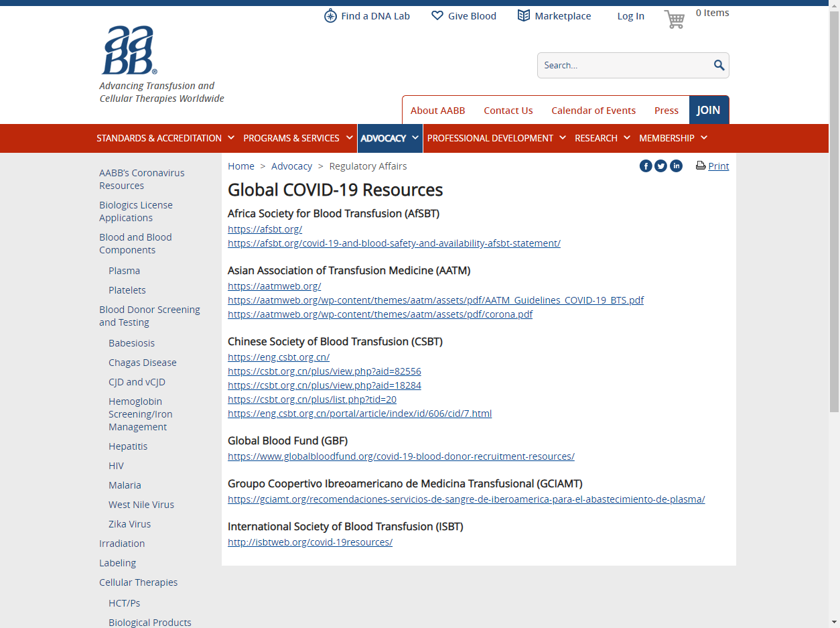
Task: Open the CSBT view.php?aid=18284 link
Action: (324, 385)
